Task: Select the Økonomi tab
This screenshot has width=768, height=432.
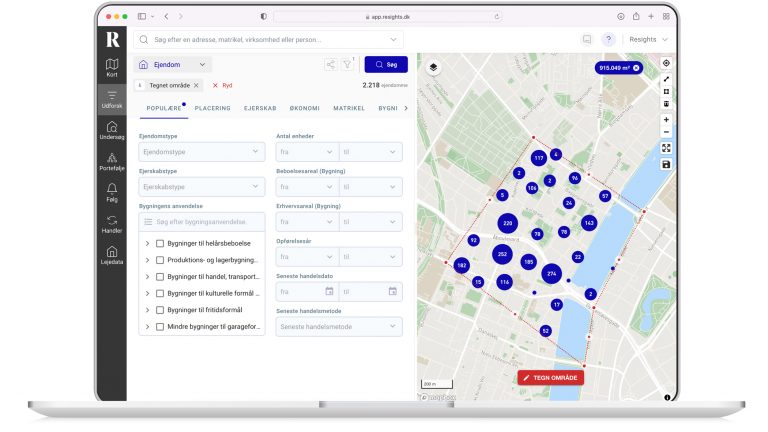Action: pos(304,107)
